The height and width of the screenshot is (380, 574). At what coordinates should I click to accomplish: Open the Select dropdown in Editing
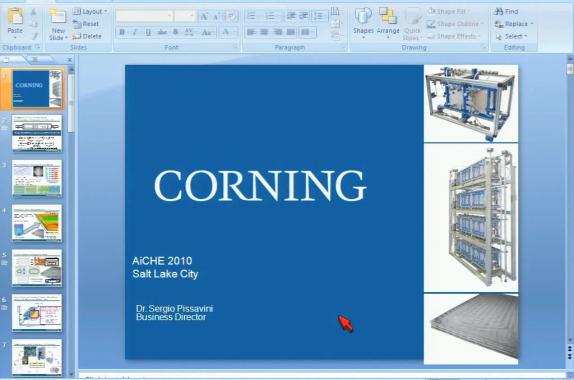point(511,36)
